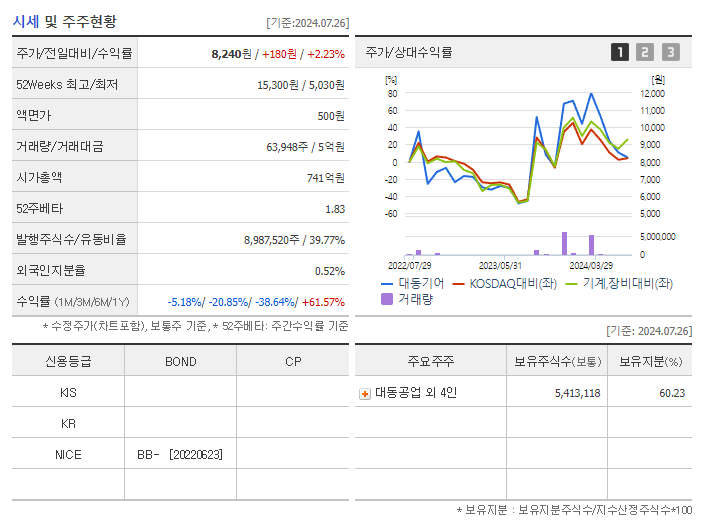Click the 2024/03/29 chart date label
The width and height of the screenshot is (702, 525).
591,266
